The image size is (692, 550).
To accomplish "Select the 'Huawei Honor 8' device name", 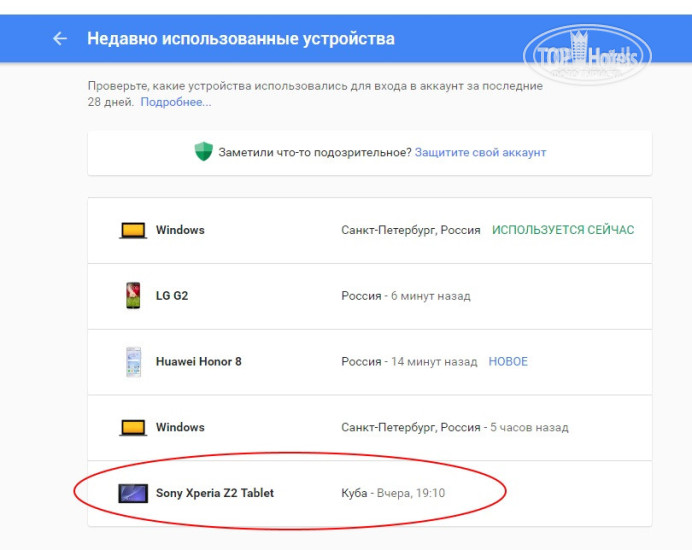I will [x=198, y=362].
